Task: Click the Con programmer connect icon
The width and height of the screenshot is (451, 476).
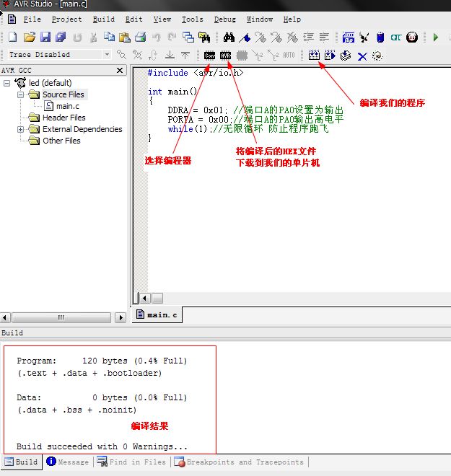Action: pos(209,56)
